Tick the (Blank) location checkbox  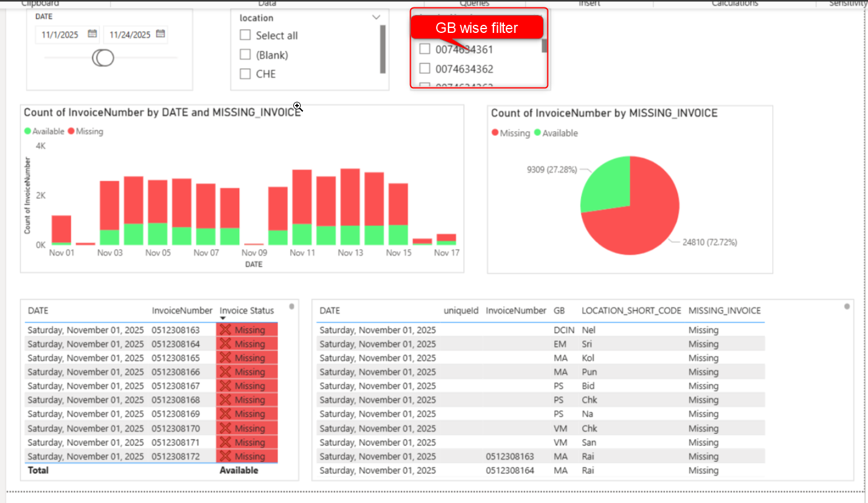tap(245, 55)
